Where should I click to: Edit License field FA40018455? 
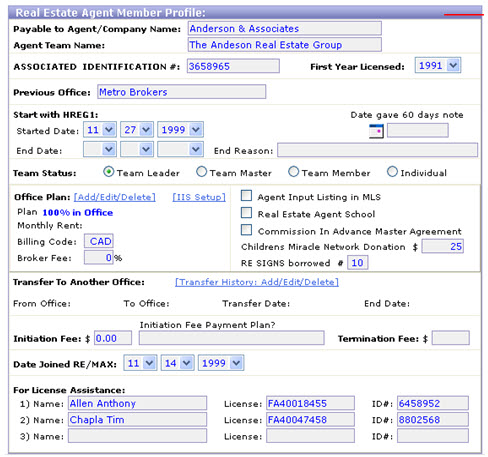pyautogui.click(x=311, y=403)
